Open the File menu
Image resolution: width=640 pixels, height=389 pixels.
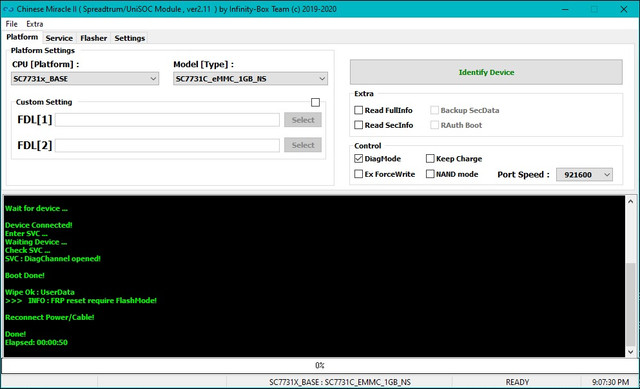coord(11,24)
